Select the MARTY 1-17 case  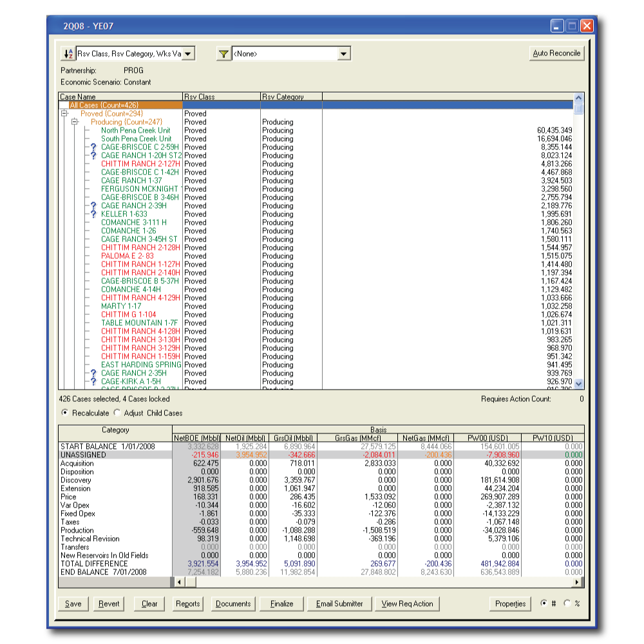121,306
